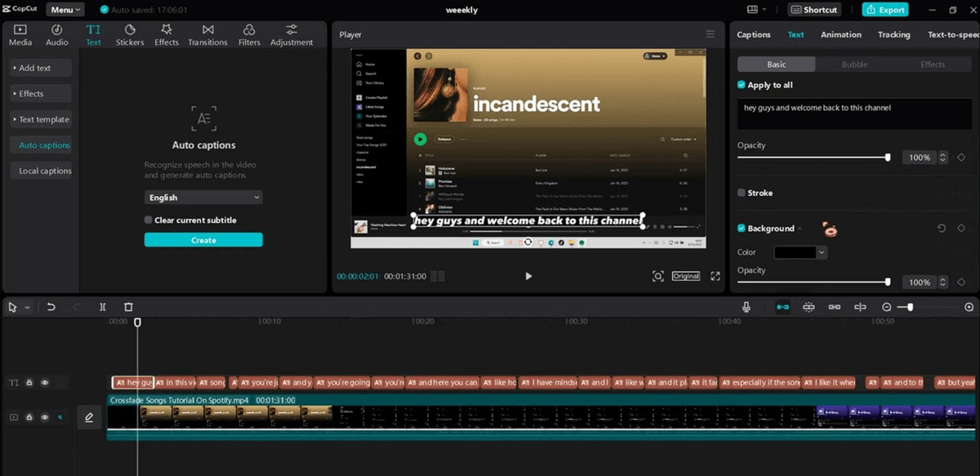This screenshot has width=980, height=476.
Task: Select the Bubble sub-tab
Action: tap(855, 64)
